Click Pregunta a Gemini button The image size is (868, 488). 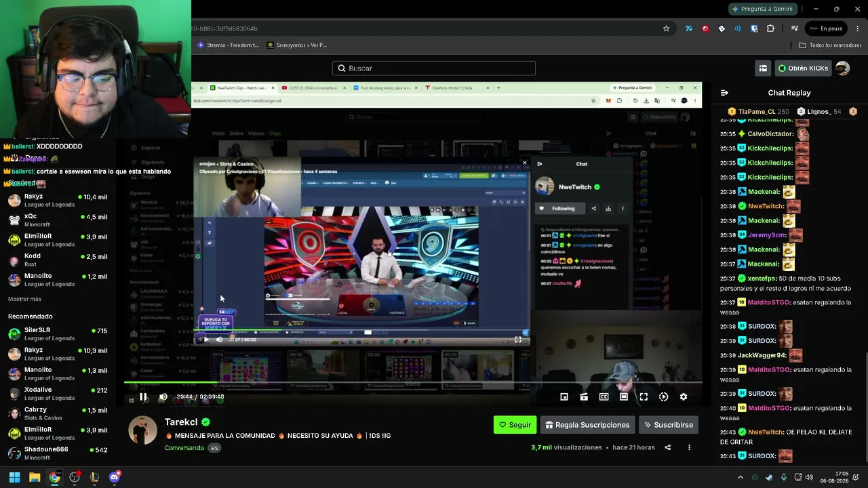(x=762, y=9)
